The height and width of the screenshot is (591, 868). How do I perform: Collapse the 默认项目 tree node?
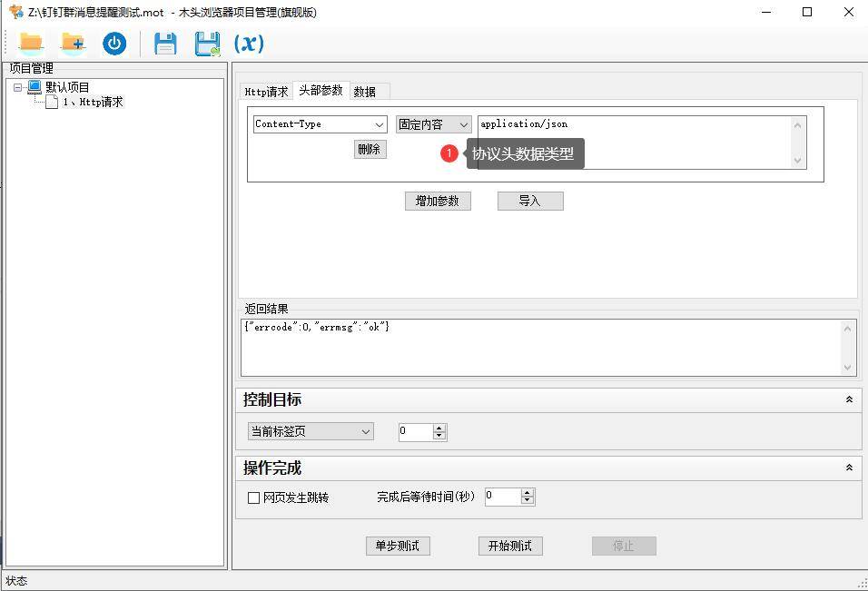tap(17, 87)
